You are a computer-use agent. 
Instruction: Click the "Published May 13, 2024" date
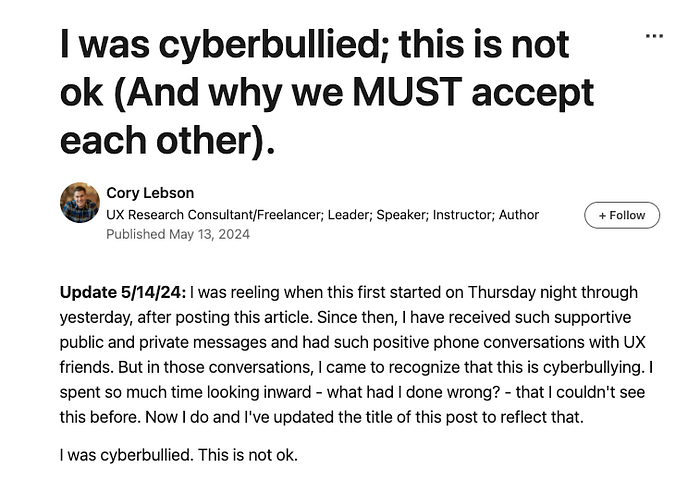pos(178,234)
